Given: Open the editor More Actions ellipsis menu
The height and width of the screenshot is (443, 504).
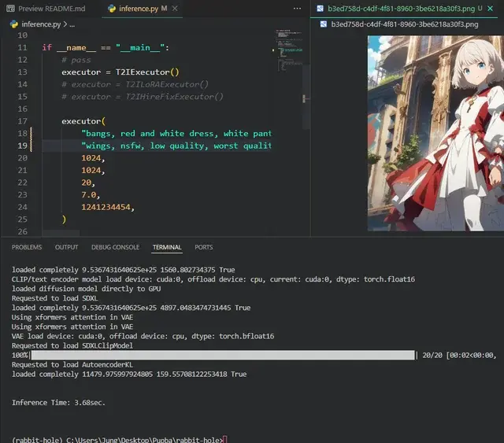Looking at the screenshot, I should coord(296,9).
